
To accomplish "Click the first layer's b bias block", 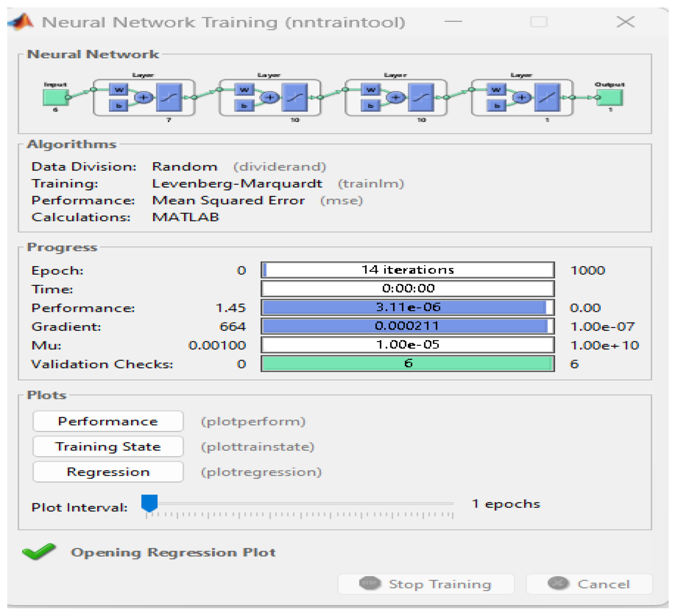I will coord(119,106).
